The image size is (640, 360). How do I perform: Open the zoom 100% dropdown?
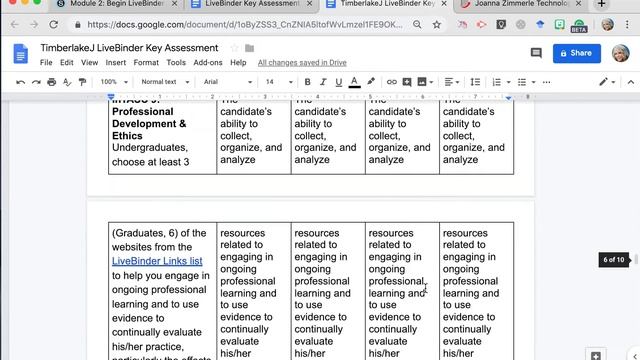click(x=114, y=82)
